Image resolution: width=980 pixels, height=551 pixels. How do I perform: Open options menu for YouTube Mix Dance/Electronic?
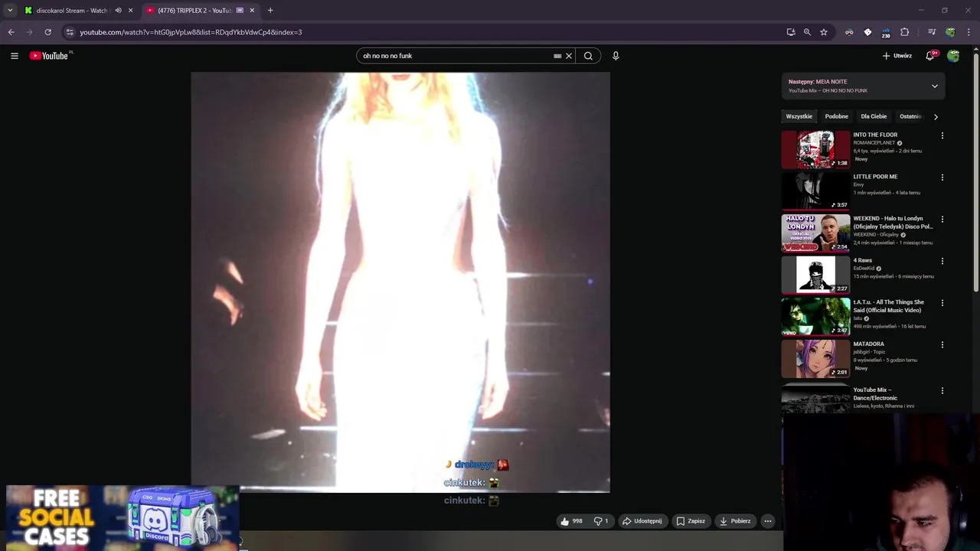942,390
